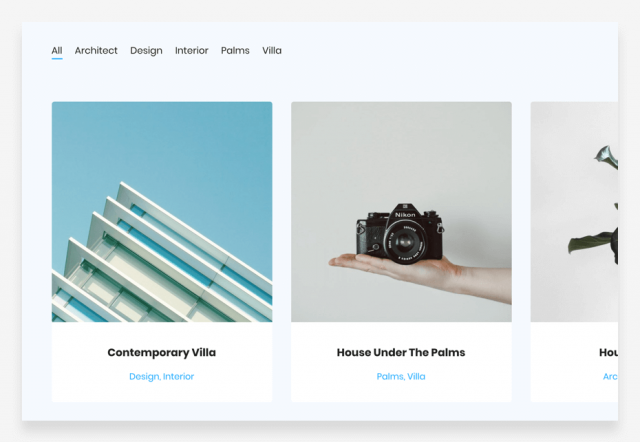640x442 pixels.
Task: Click the white caption area of Contemporary Villa card
Action: click(162, 362)
